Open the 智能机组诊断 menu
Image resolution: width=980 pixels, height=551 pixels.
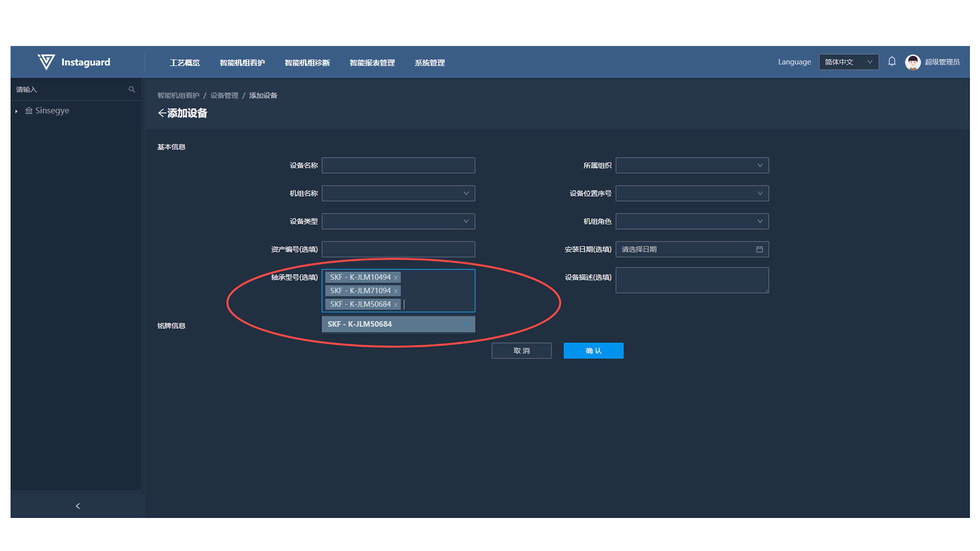307,63
